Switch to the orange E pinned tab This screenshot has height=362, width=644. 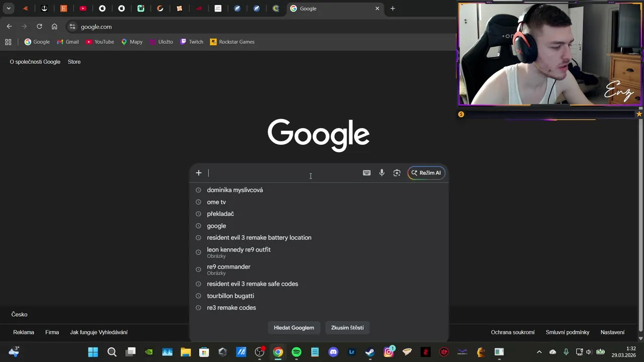64,9
